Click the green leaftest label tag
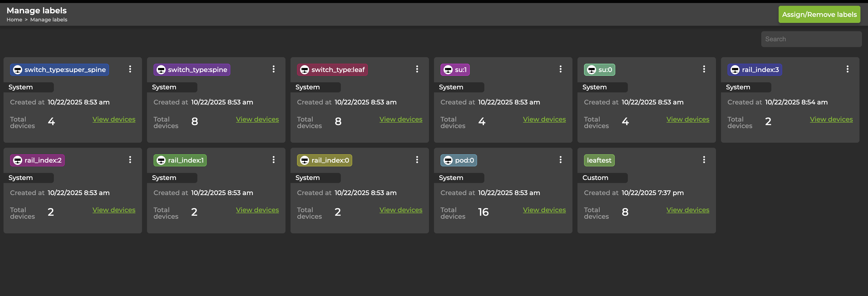 [x=599, y=160]
